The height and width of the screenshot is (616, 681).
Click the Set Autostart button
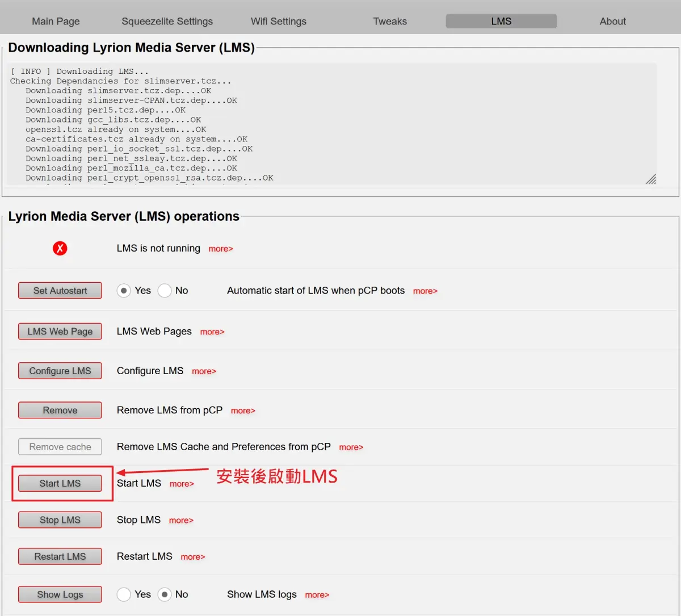coord(60,291)
